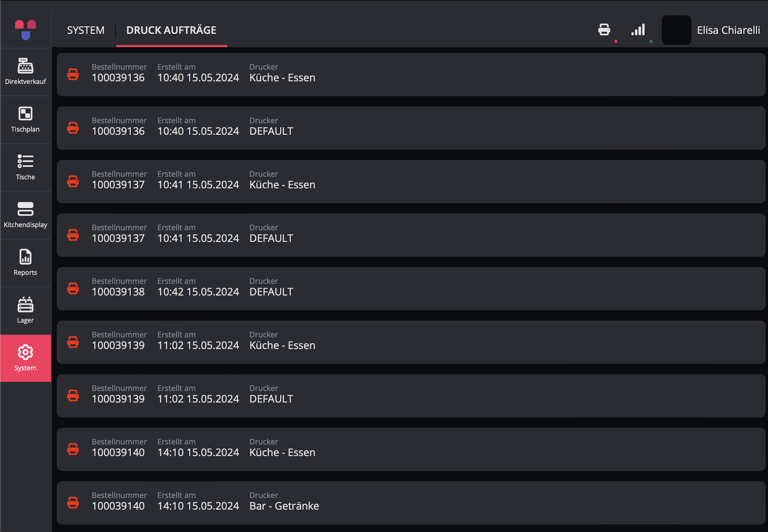This screenshot has height=532, width=768.
Task: Open the Elisa Chiarelli user profile
Action: [x=728, y=30]
